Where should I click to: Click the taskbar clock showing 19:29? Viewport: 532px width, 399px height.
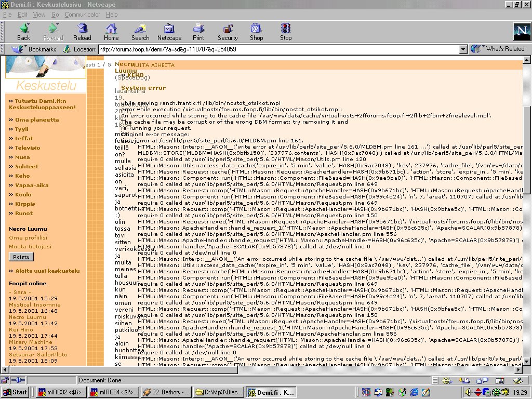point(520,393)
